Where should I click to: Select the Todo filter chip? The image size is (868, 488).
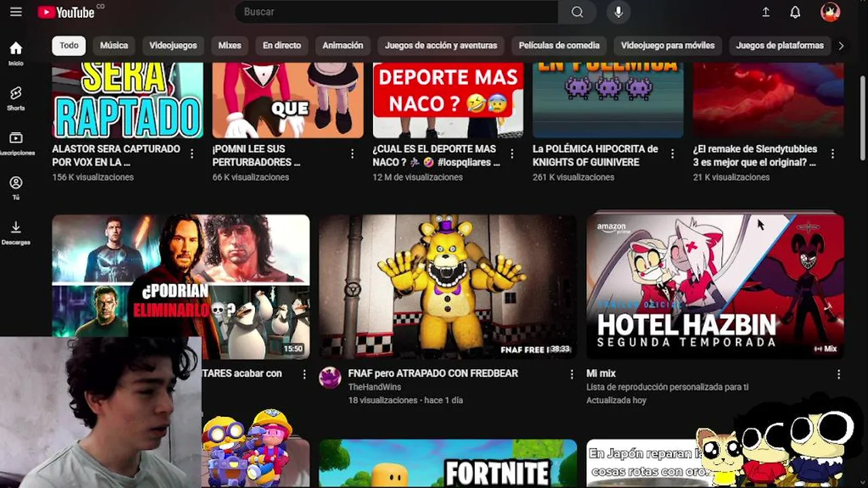click(x=69, y=45)
